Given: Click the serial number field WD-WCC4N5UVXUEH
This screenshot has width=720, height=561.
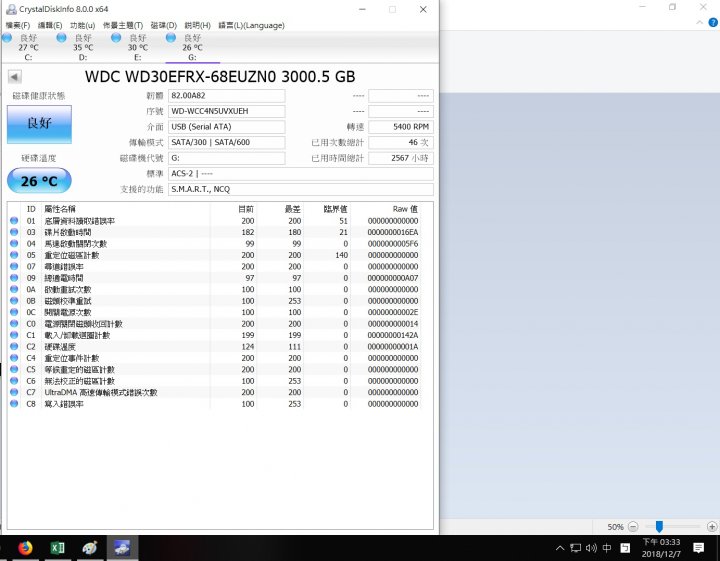Looking at the screenshot, I should pos(226,111).
